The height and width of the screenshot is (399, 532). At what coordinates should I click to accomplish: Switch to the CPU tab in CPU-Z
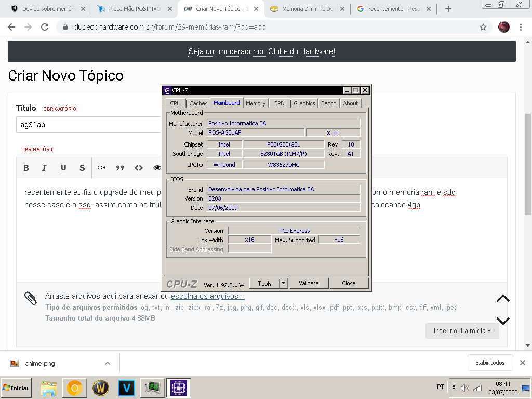click(176, 103)
